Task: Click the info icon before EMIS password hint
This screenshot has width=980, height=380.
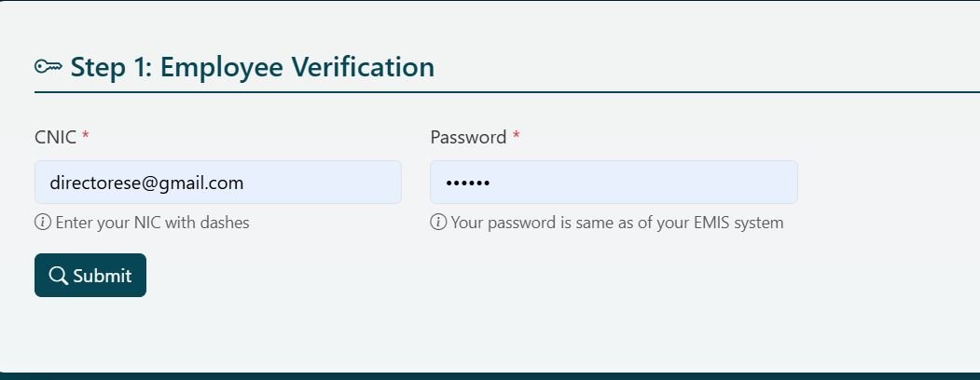Action: [x=437, y=223]
